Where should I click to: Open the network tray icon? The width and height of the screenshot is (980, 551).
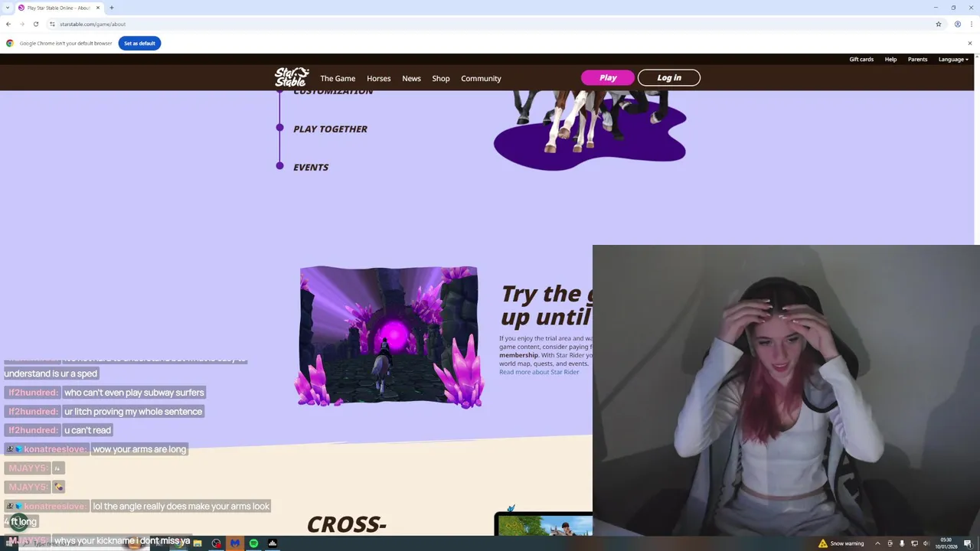914,543
